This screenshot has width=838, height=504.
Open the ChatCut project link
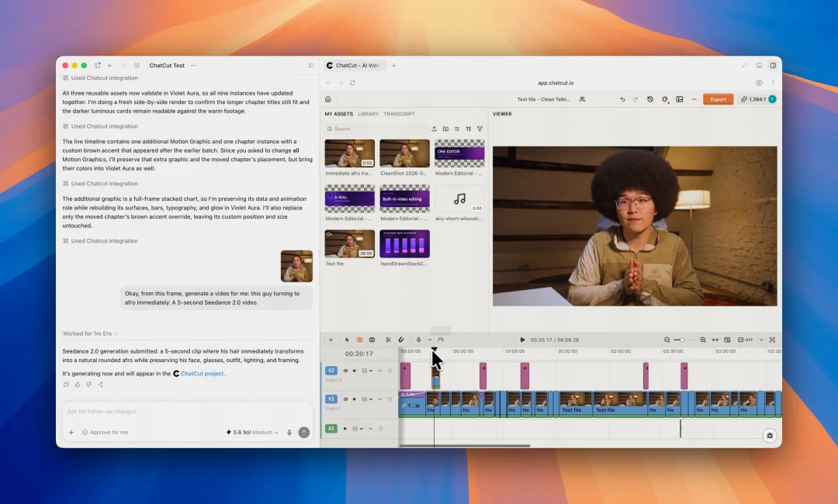click(202, 374)
